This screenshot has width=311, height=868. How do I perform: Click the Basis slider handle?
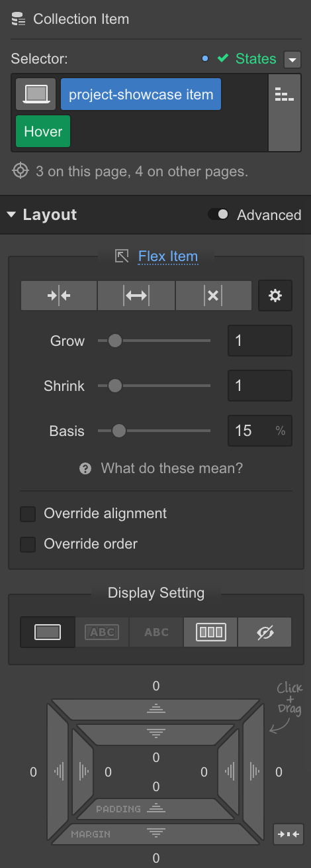119,431
